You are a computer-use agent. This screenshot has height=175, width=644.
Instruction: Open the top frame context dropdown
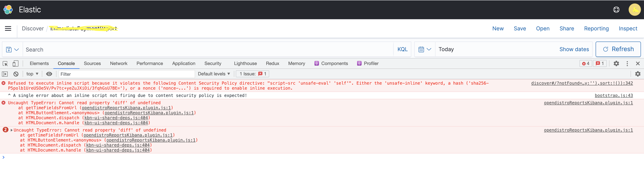32,74
